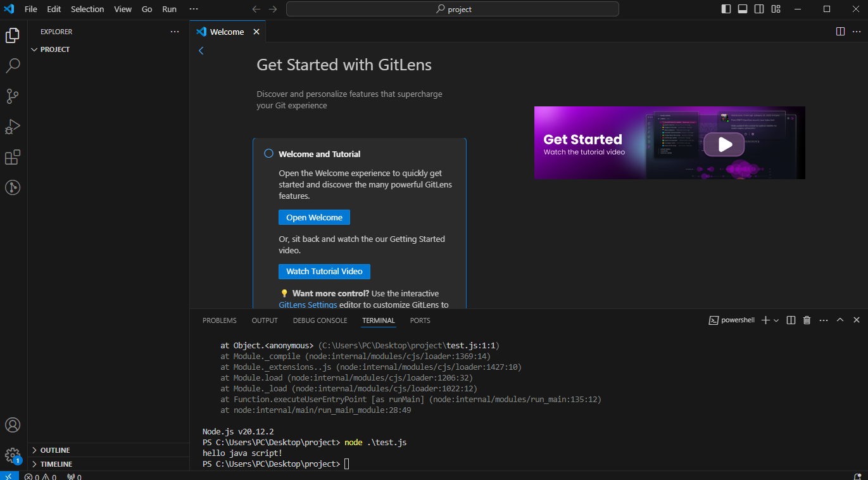Click the Get Started with GitLens heading

tap(344, 65)
